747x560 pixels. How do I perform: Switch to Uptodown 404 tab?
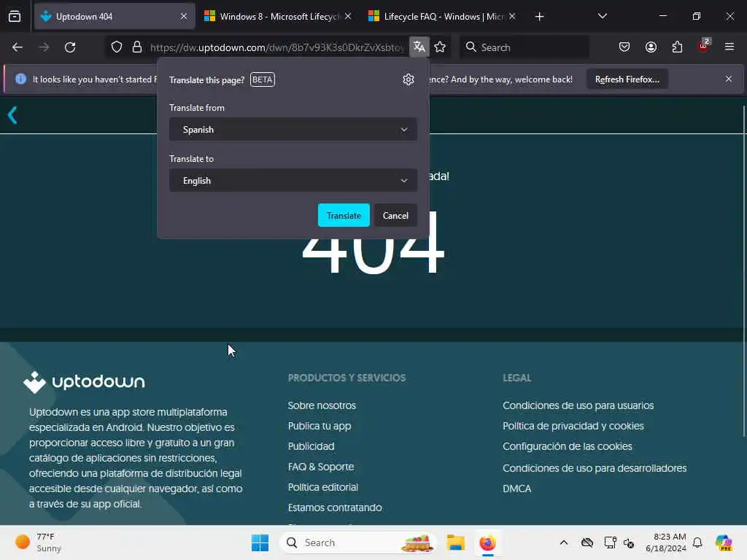pyautogui.click(x=115, y=16)
